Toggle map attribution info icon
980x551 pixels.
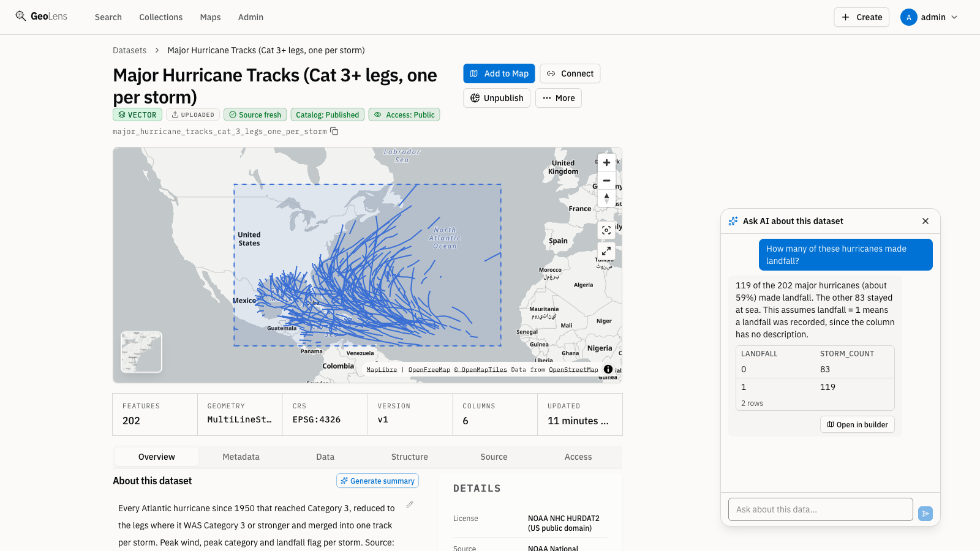point(608,369)
